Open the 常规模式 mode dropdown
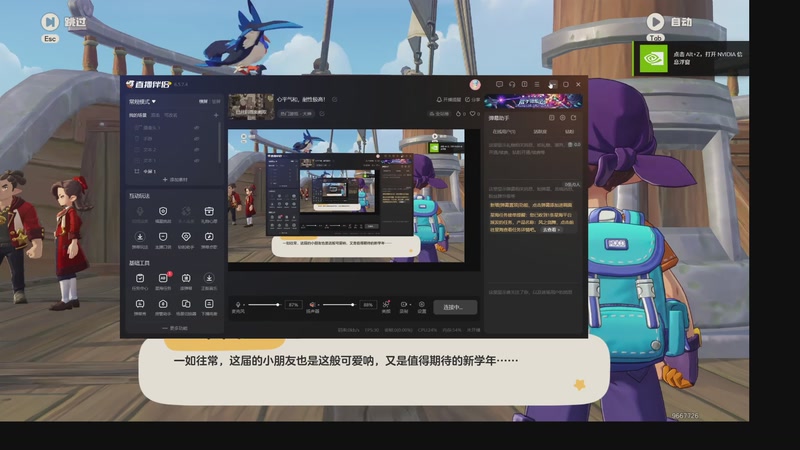This screenshot has height=450, width=800. [x=142, y=102]
